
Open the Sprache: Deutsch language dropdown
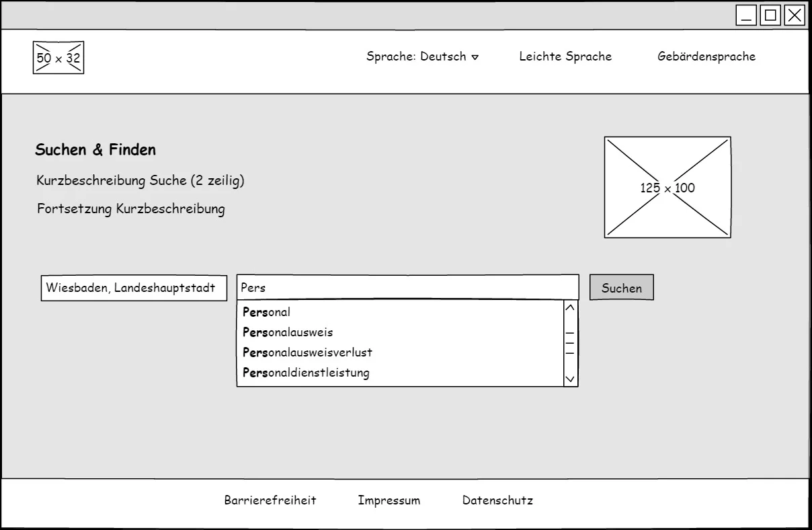[x=422, y=56]
